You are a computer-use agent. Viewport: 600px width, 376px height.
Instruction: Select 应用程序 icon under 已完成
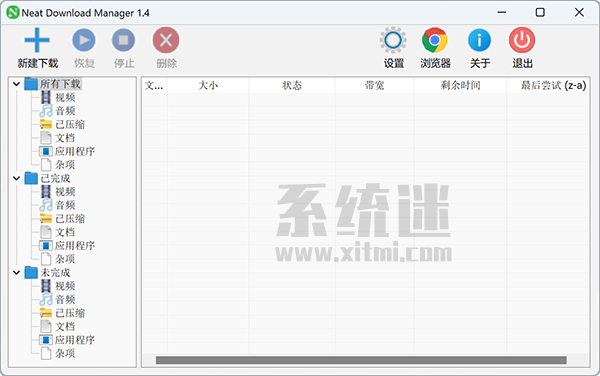point(46,245)
